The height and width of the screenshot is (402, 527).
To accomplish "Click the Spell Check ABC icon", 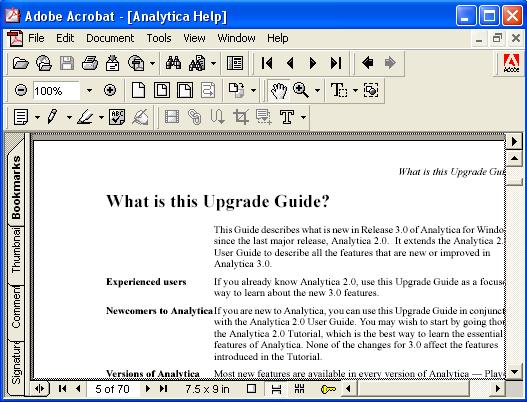I will [x=117, y=117].
